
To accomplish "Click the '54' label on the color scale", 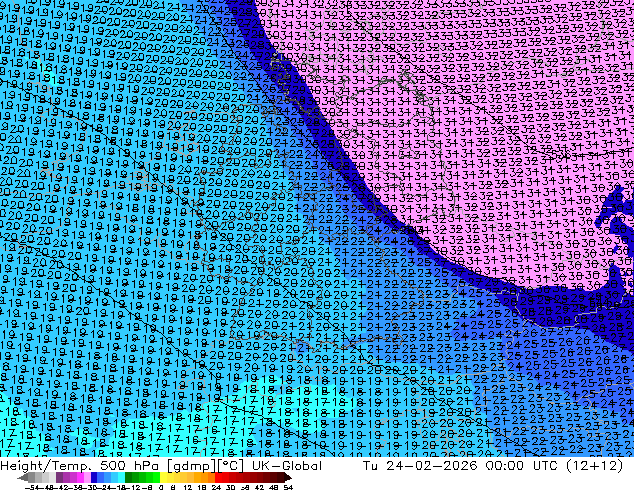I will click(288, 487).
